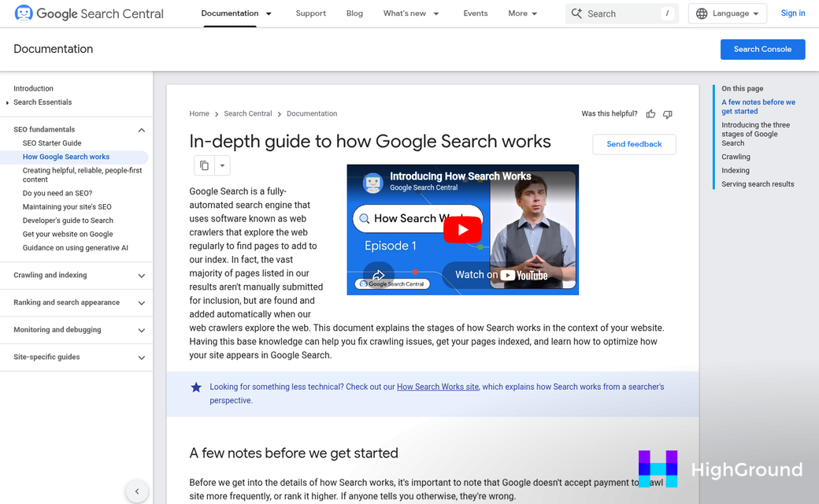The width and height of the screenshot is (819, 504).
Task: Click the thumbs up helpful icon
Action: tap(650, 114)
